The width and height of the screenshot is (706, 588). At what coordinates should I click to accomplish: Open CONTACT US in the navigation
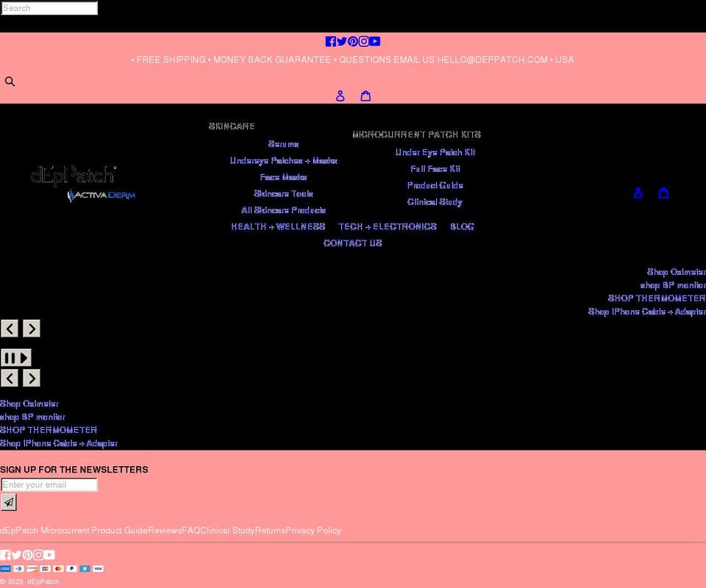353,243
